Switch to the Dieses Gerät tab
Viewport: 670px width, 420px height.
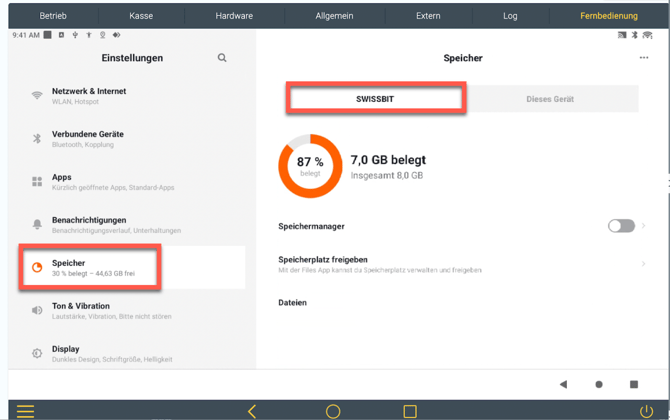click(x=550, y=99)
